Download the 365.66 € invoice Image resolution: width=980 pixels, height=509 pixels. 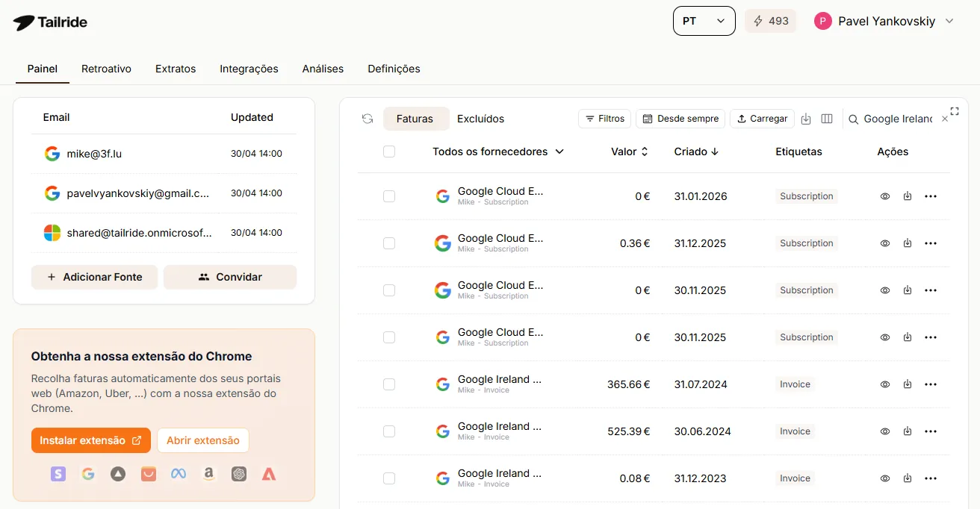pos(908,384)
